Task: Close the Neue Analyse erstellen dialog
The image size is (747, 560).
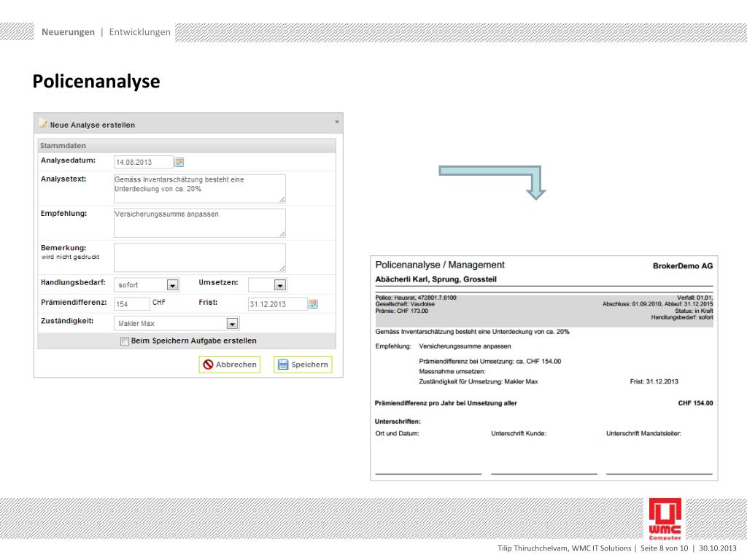Action: 337,122
